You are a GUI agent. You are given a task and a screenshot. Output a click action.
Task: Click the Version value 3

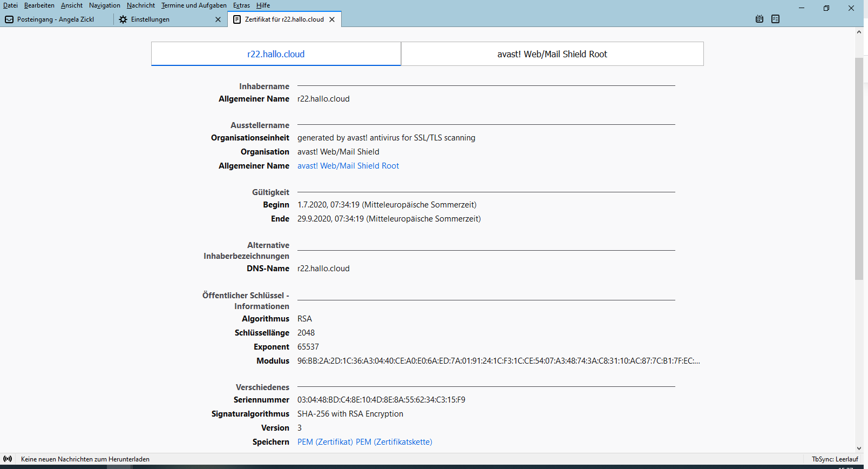300,428
